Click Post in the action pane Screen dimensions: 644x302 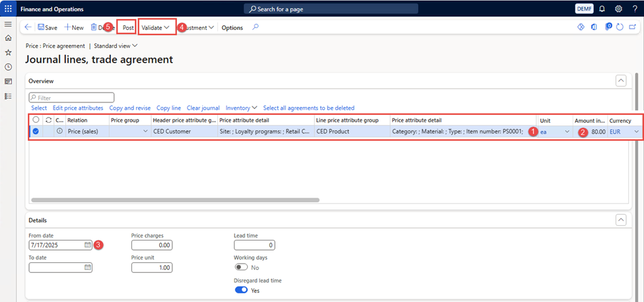pyautogui.click(x=128, y=28)
